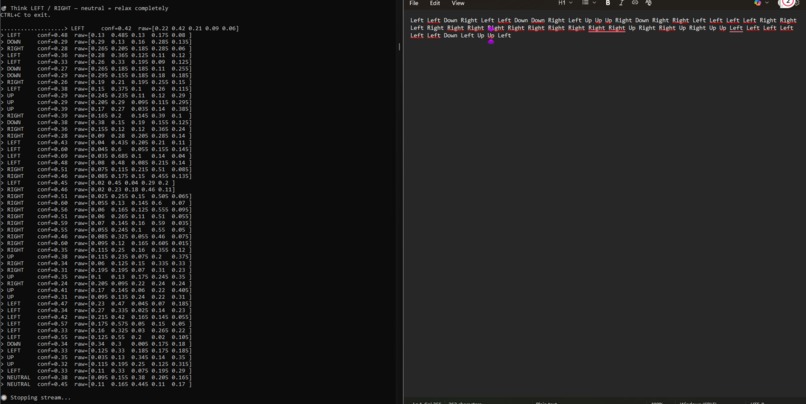Click the terminal line "LEFT conf=0.47"
This screenshot has width=806, height=404.
click(x=96, y=303)
